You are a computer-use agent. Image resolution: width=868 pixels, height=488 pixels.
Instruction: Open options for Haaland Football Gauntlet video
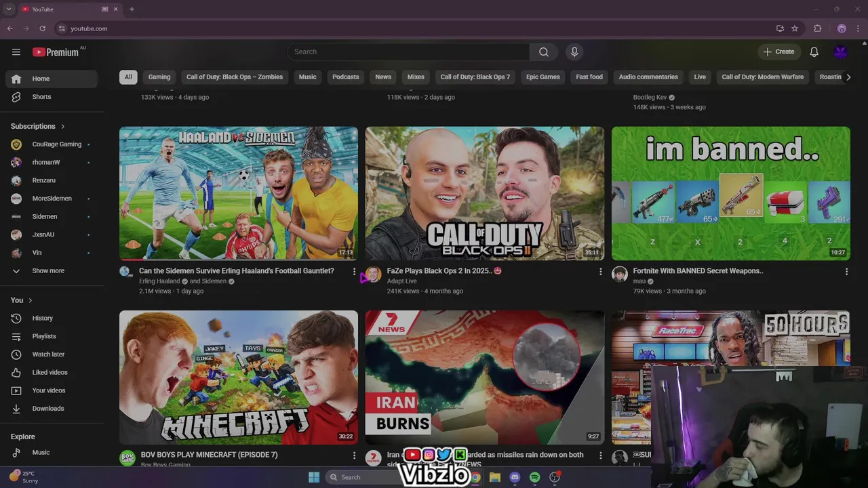tap(354, 272)
